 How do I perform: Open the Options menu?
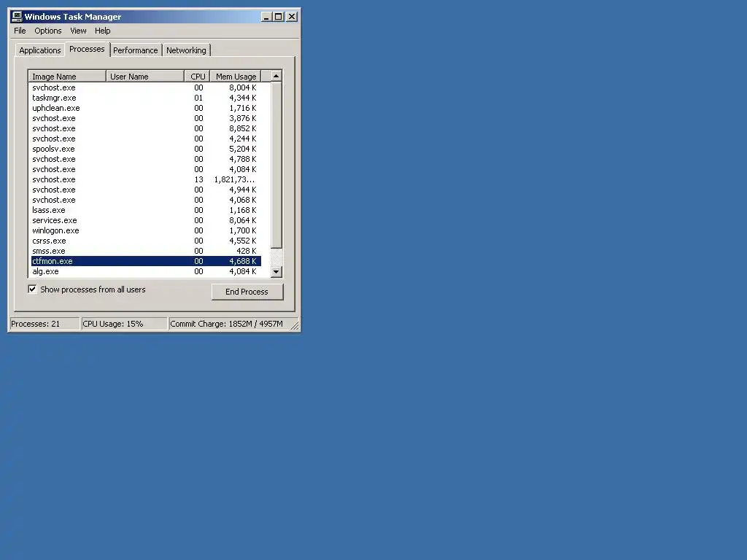pyautogui.click(x=47, y=31)
